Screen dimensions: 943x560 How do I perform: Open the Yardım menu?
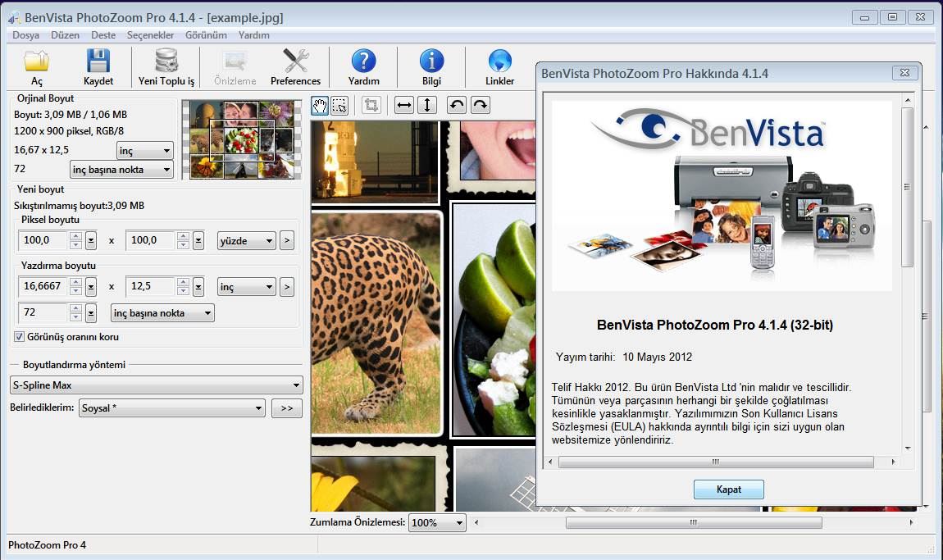(x=254, y=35)
